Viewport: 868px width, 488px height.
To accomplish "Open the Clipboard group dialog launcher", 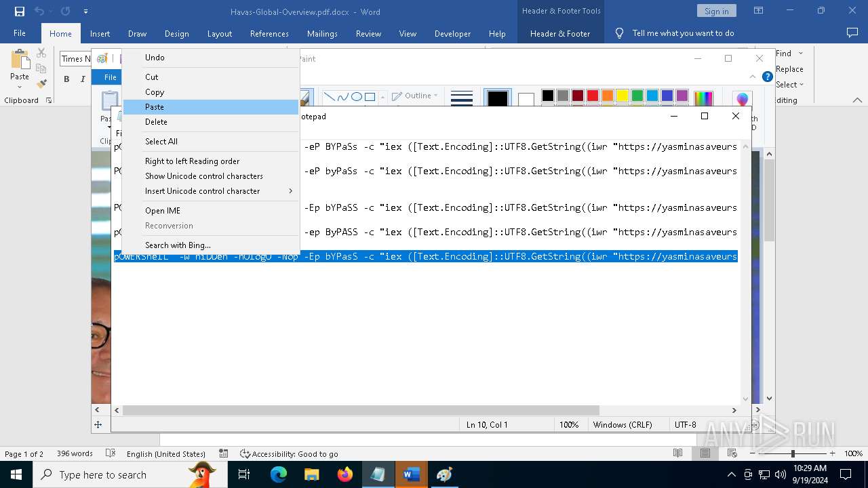I will (49, 100).
